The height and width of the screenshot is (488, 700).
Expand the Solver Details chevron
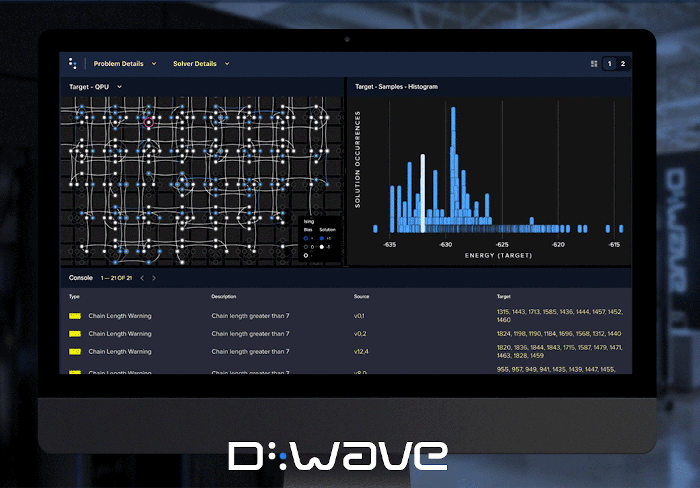[227, 64]
